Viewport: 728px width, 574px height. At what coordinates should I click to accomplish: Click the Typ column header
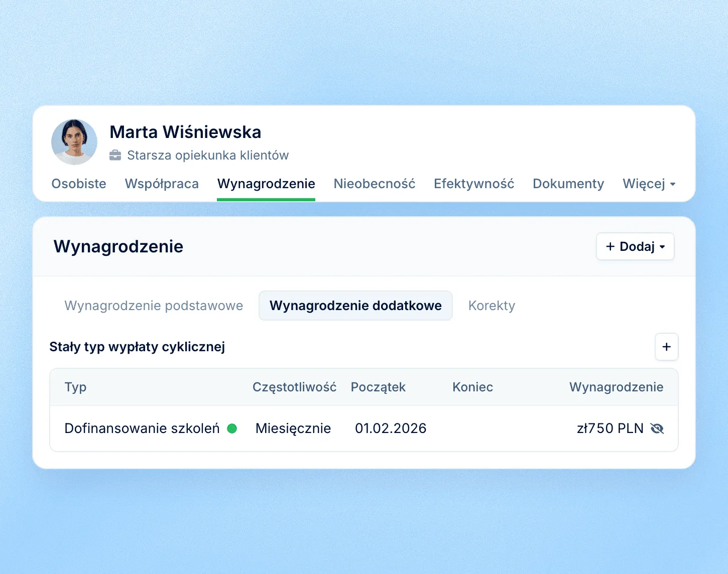[75, 387]
